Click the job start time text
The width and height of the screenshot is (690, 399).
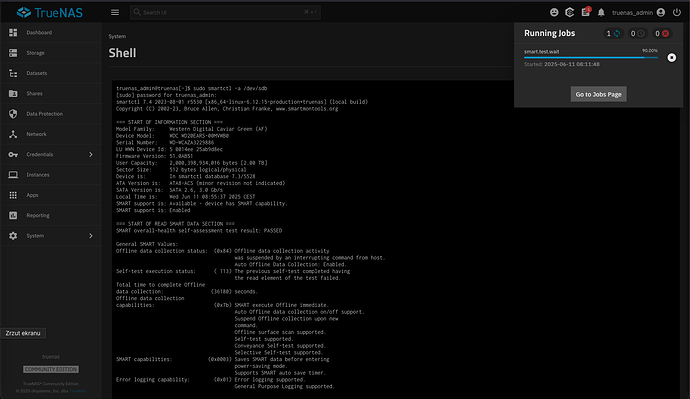[x=562, y=64]
